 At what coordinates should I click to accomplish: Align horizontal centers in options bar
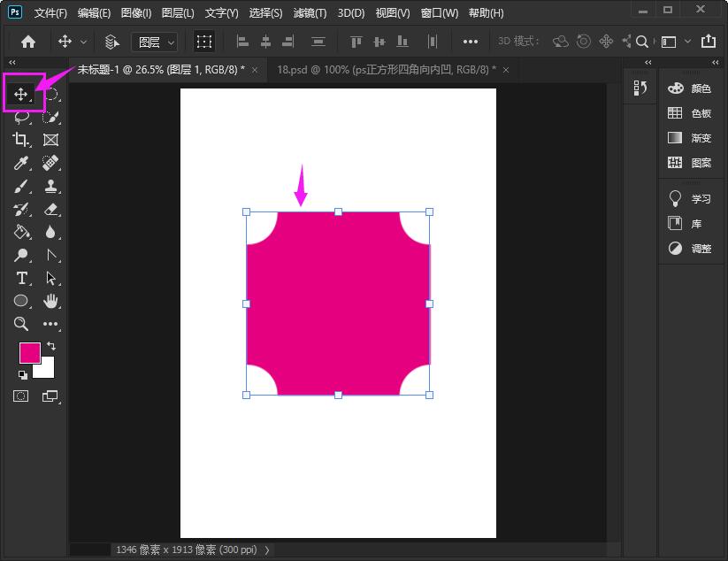tap(265, 42)
